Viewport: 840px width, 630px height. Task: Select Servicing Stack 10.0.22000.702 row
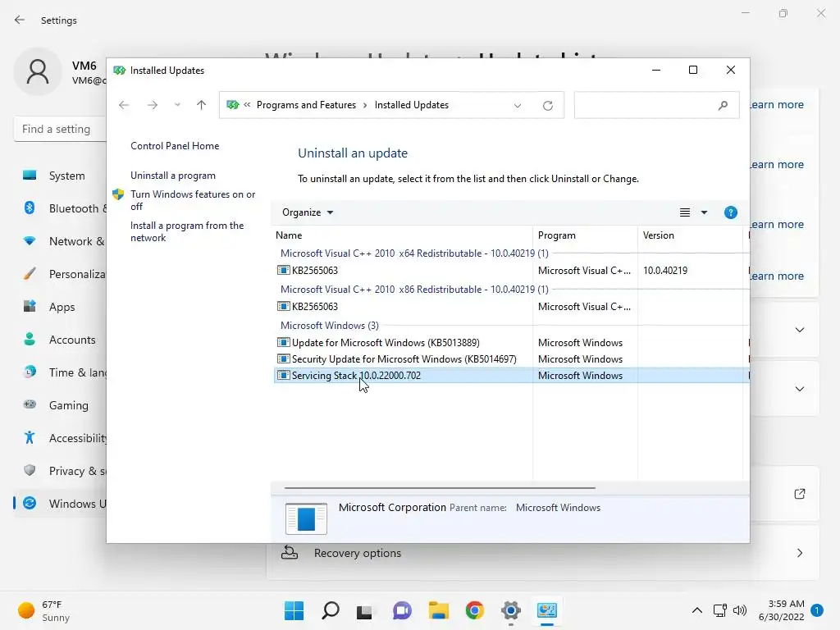(x=512, y=376)
